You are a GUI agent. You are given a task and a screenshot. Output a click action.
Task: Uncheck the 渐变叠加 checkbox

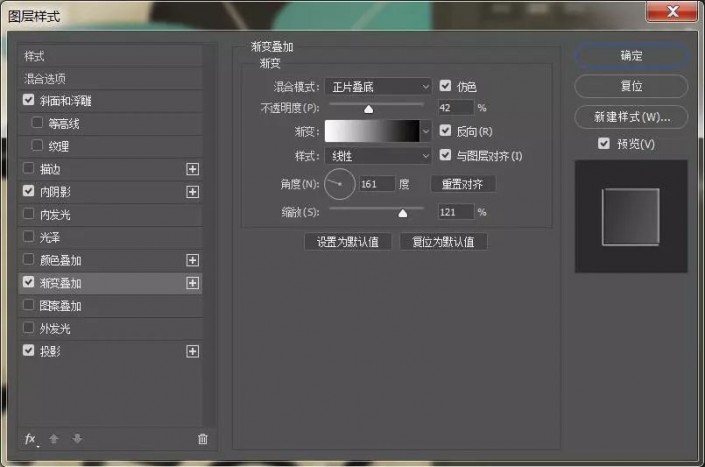(x=28, y=282)
